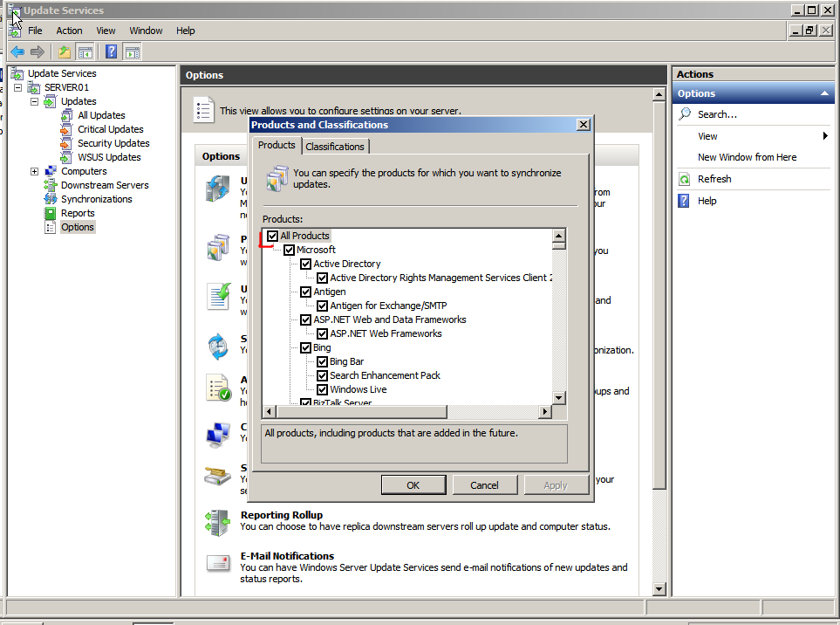Open the Reporting Rollup option

[281, 515]
